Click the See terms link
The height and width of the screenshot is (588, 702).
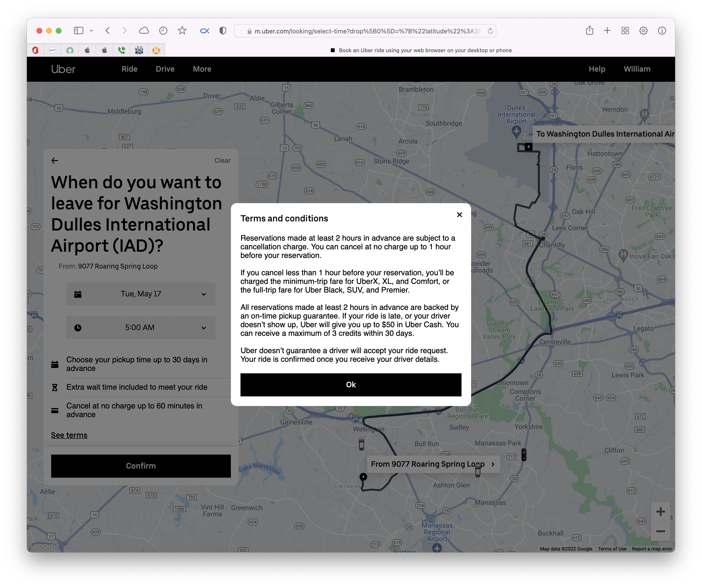click(x=69, y=435)
